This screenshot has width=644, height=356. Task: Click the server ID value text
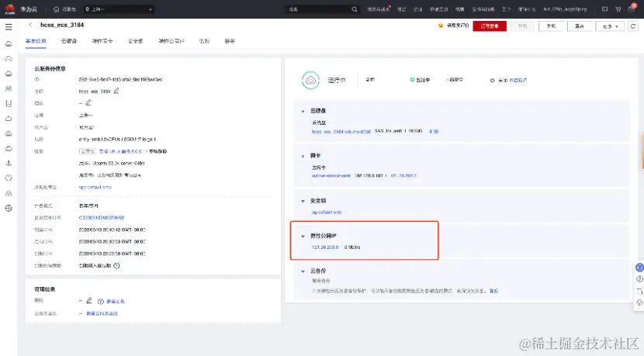coord(120,79)
